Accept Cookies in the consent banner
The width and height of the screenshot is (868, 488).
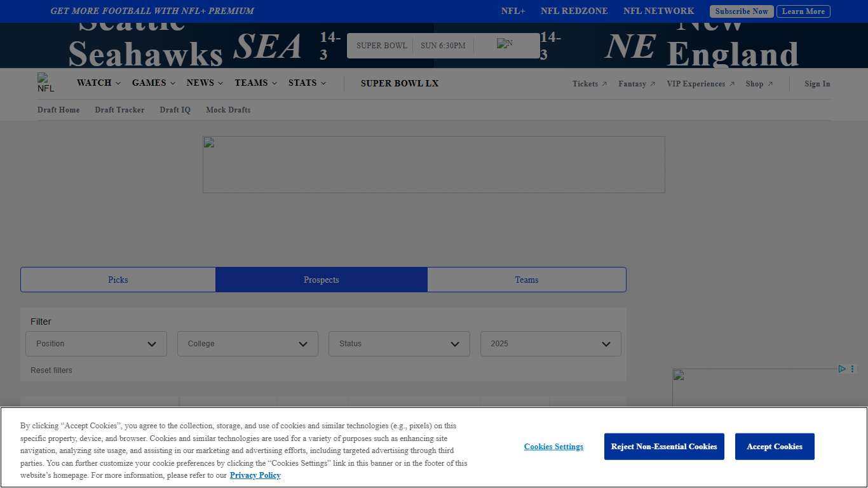click(775, 447)
